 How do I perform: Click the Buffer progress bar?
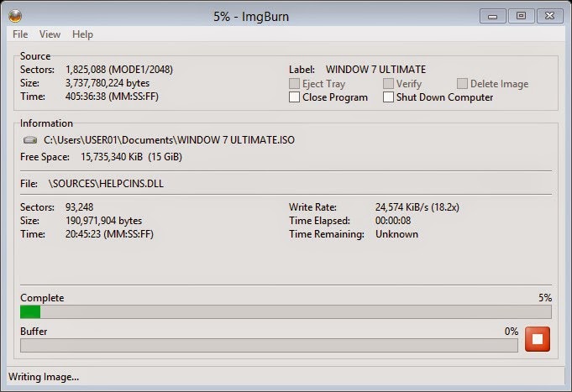[x=269, y=345]
